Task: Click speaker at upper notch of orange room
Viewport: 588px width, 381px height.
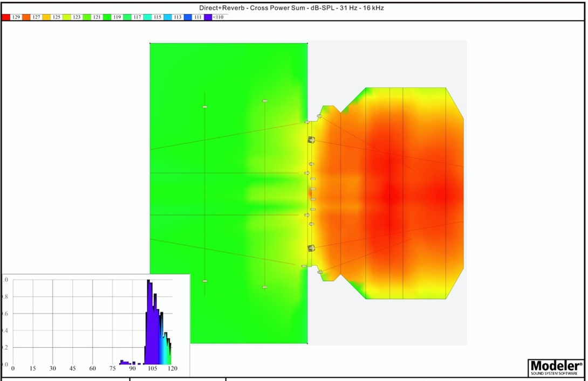Action: coord(320,115)
